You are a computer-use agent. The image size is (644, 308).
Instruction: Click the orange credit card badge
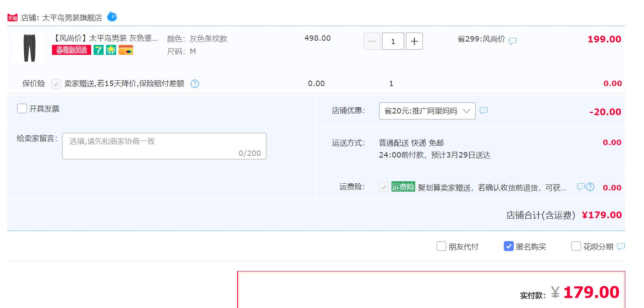(x=126, y=50)
